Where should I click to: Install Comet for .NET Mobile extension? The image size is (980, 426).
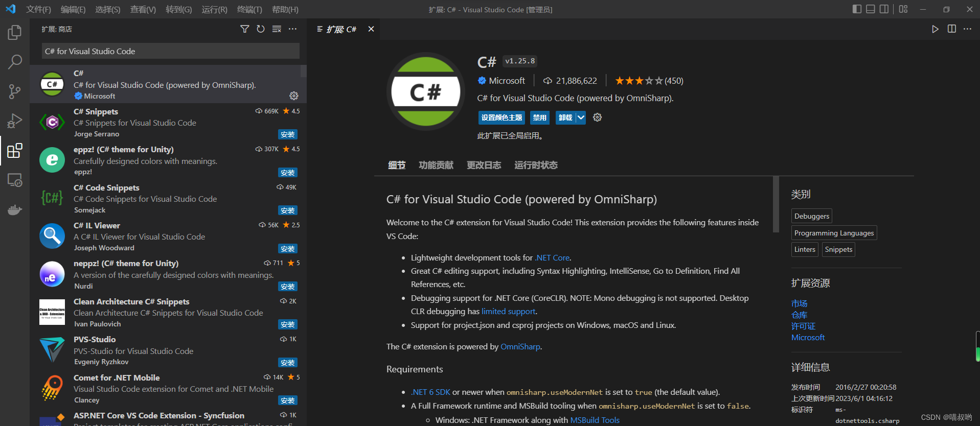288,400
